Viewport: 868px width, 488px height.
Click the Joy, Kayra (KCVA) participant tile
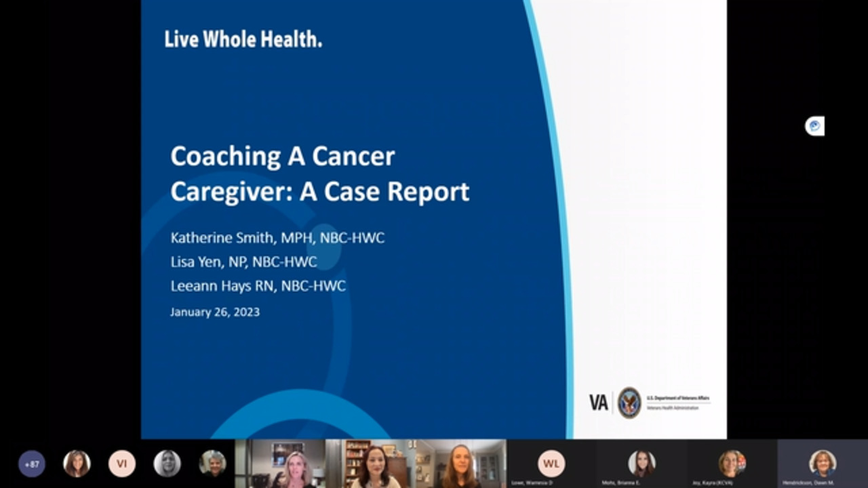click(732, 464)
